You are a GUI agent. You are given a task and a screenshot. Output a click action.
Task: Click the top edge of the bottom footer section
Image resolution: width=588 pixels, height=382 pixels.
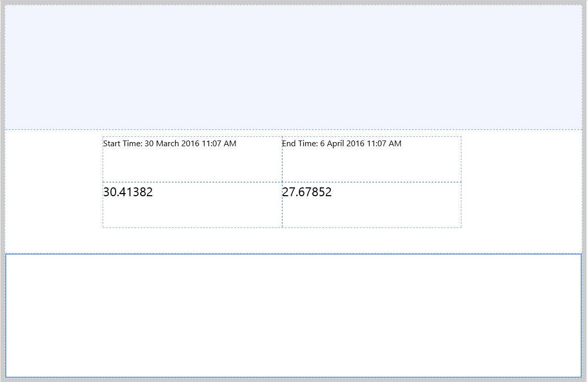(293, 254)
